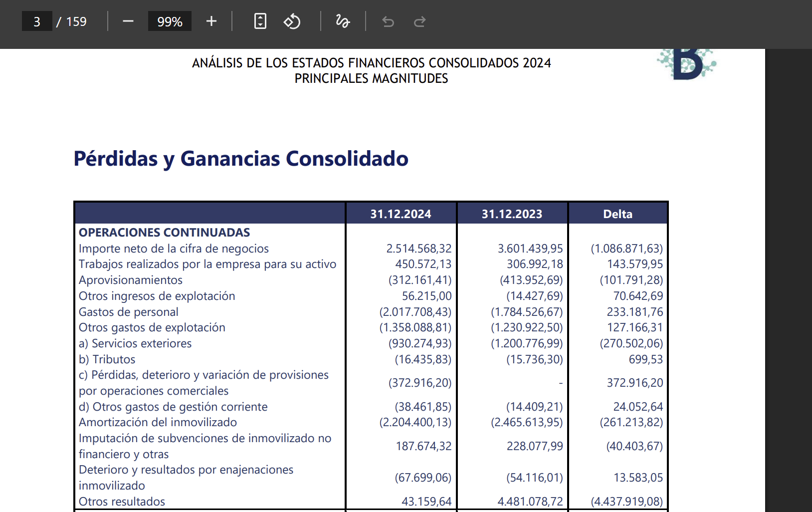The height and width of the screenshot is (512, 812).
Task: Select 'd) Otros gastos de gestión corriente'
Action: (173, 407)
